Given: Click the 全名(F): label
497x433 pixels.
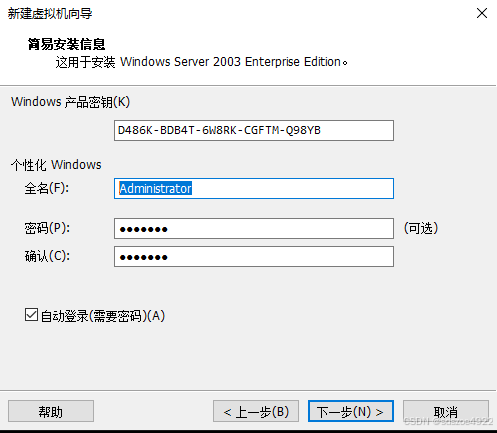Looking at the screenshot, I should point(47,188).
